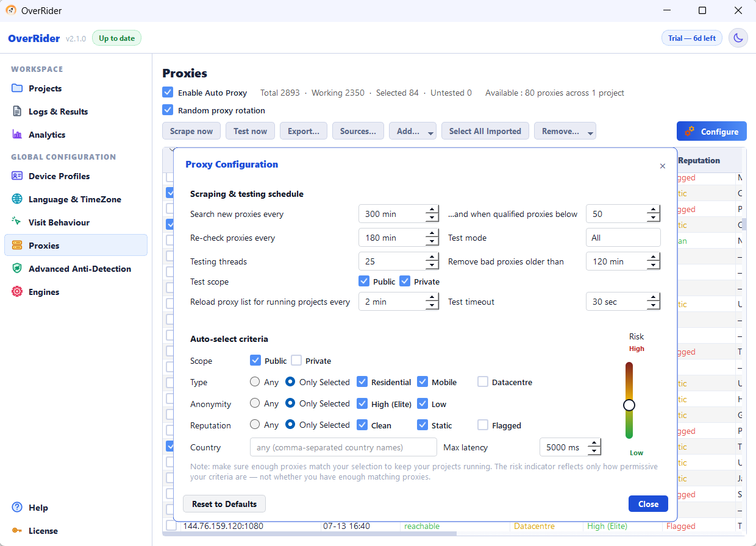This screenshot has height=546, width=756.
Task: Decrease Max latency value
Action: coord(594,452)
